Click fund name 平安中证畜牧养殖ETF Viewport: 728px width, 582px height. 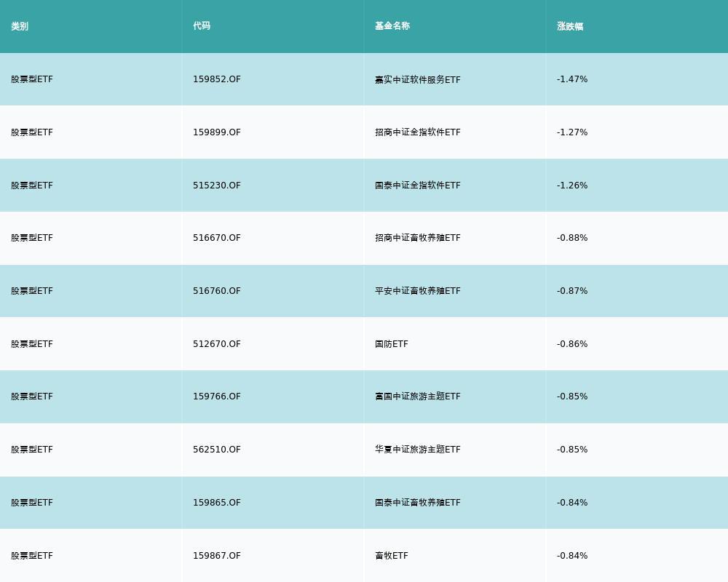[418, 291]
